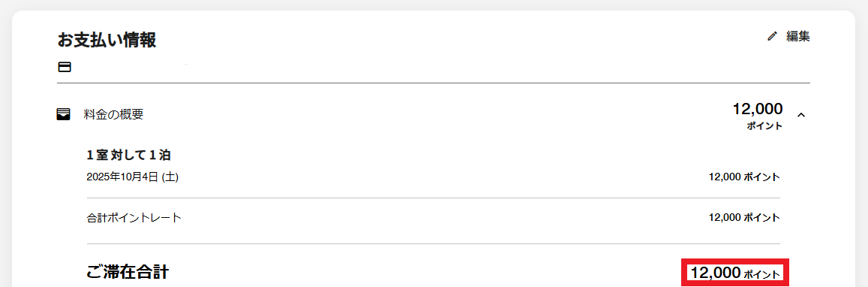868x287 pixels.
Task: Click the 2025年10月4日 (土) date text
Action: point(133,177)
